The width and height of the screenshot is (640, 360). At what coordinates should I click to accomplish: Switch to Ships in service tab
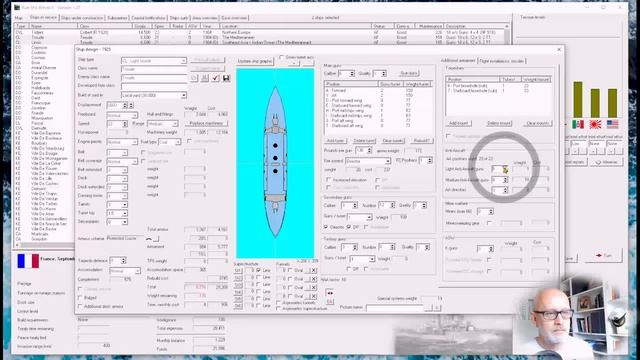(x=43, y=18)
